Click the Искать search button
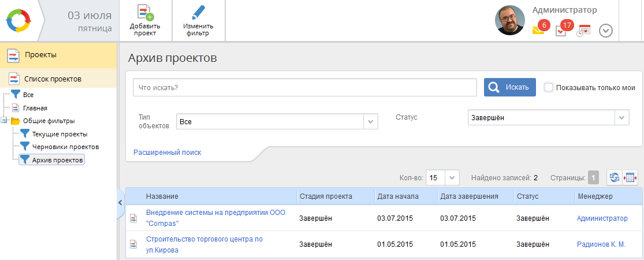This screenshot has height=260, width=644. pyautogui.click(x=509, y=87)
